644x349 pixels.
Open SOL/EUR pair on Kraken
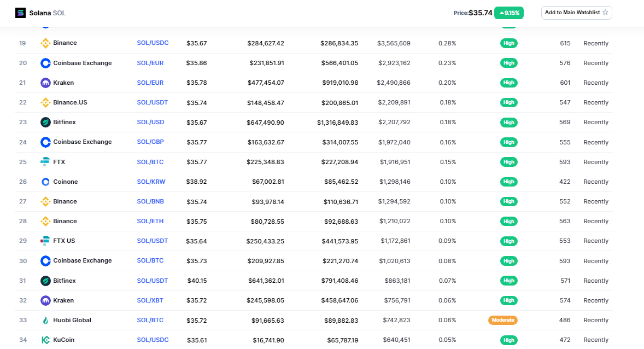click(x=150, y=83)
